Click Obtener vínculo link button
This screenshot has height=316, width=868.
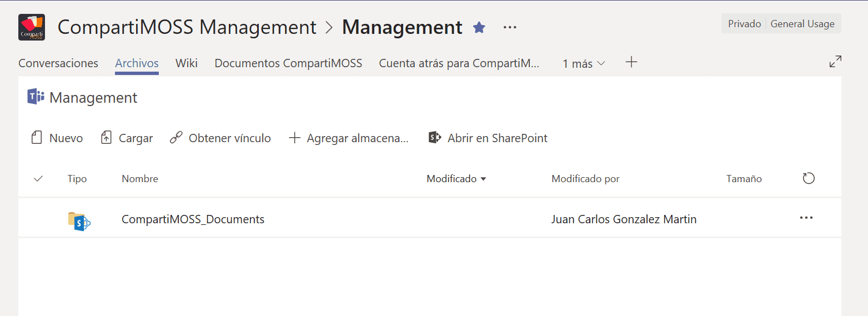(220, 138)
